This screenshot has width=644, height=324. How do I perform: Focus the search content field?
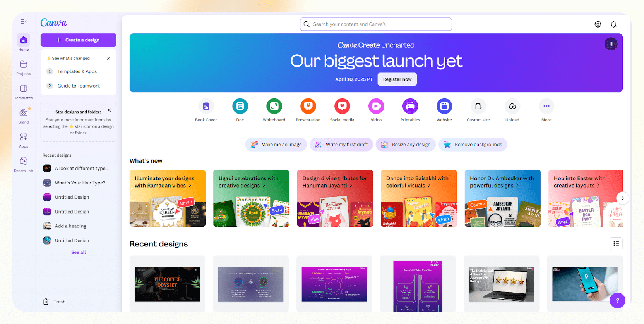click(376, 24)
